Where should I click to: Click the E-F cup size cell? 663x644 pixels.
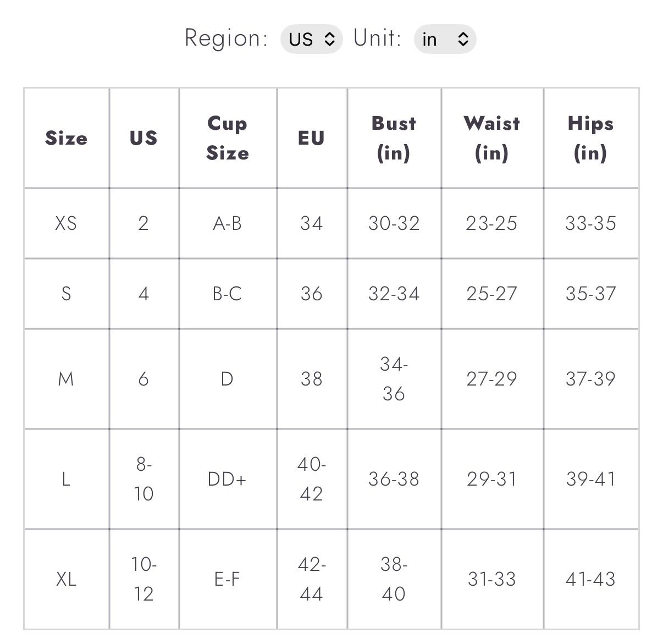coord(228,579)
